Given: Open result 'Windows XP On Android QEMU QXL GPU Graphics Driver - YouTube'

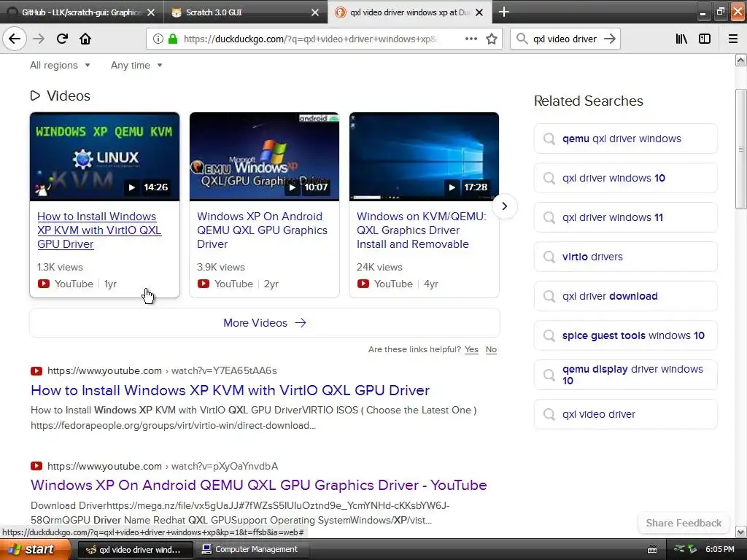Looking at the screenshot, I should pos(259,485).
